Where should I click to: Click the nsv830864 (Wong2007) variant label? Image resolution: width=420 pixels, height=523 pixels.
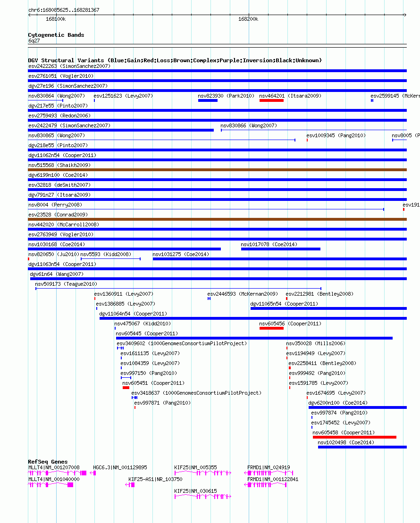click(57, 96)
